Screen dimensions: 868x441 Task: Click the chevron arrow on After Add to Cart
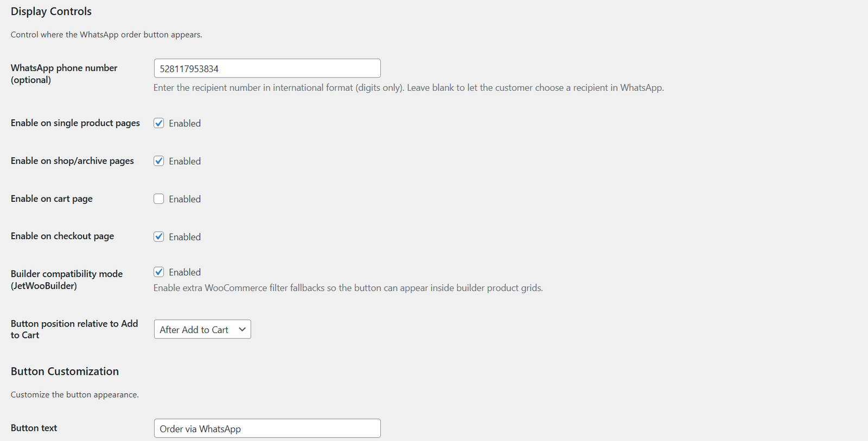click(x=242, y=329)
